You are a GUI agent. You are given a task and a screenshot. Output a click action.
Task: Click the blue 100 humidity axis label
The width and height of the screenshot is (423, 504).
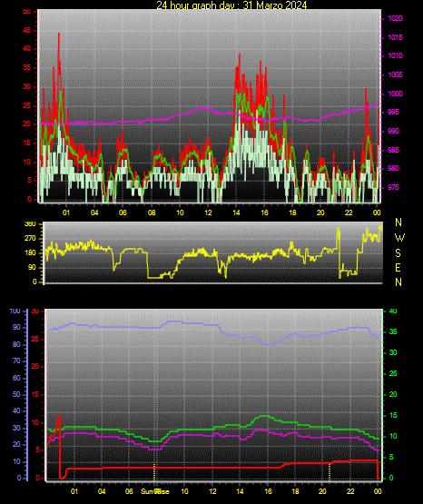tap(15, 311)
